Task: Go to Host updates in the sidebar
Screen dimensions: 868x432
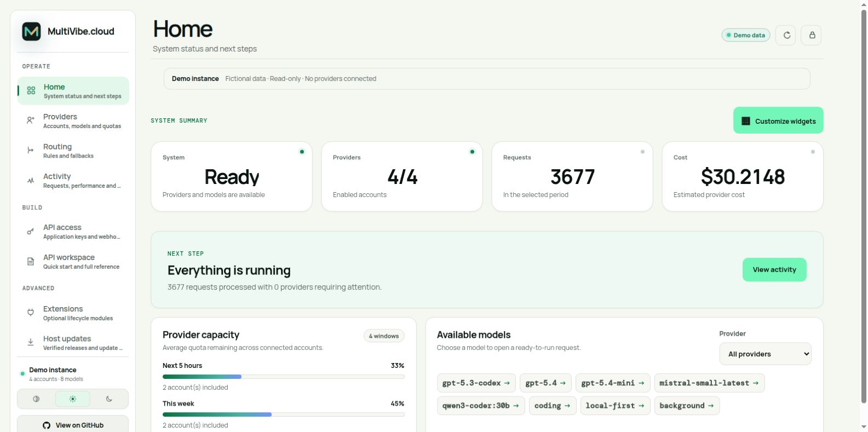Action: point(73,343)
